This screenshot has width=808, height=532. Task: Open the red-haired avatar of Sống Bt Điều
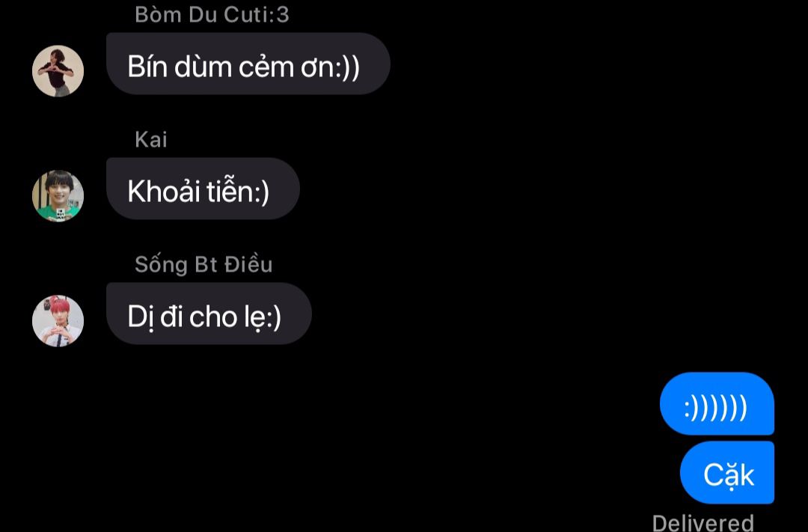(x=58, y=321)
